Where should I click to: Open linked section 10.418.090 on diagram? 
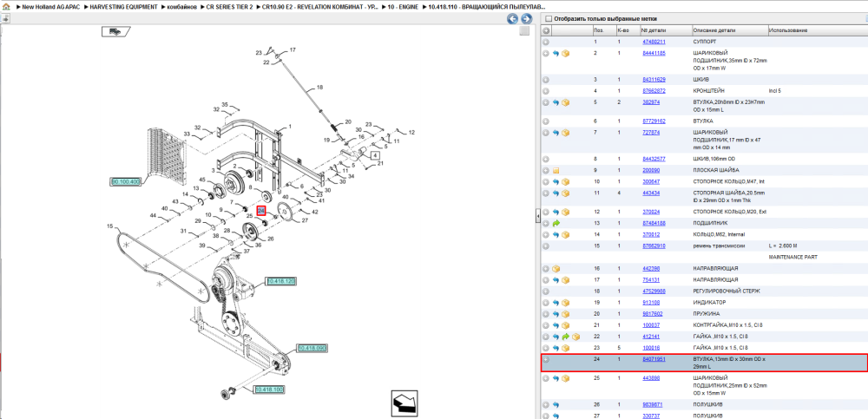tap(312, 348)
